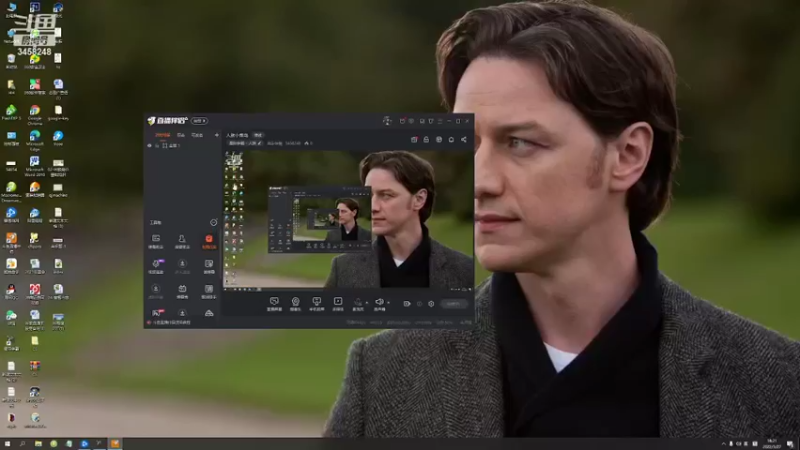Open the square frame tool in the second toolbox row
Image resolution: width=800 pixels, height=450 pixels.
click(x=209, y=266)
